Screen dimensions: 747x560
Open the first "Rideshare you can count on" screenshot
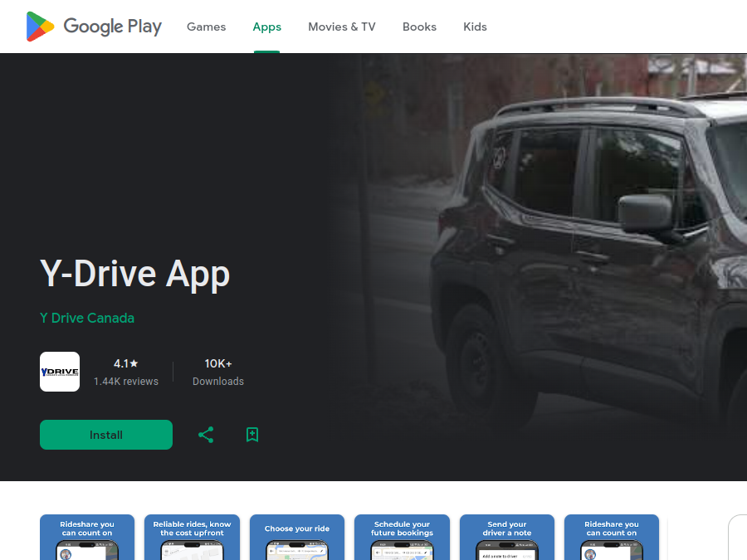point(87,537)
